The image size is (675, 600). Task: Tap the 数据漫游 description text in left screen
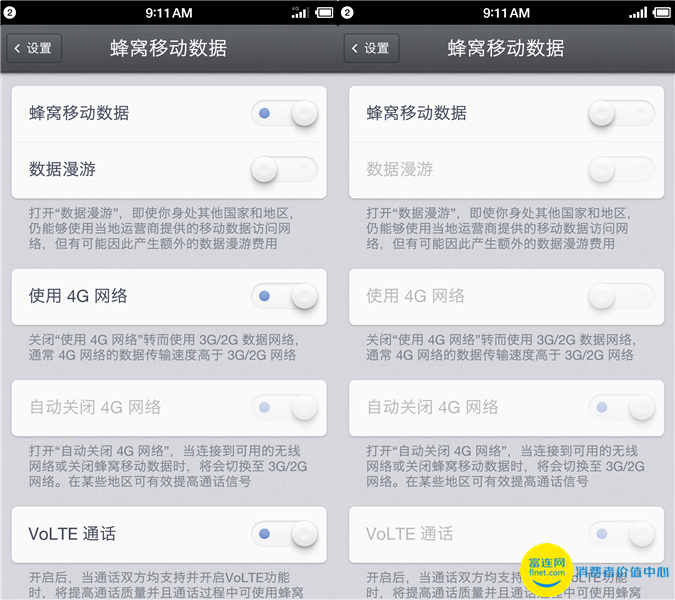coord(161,229)
